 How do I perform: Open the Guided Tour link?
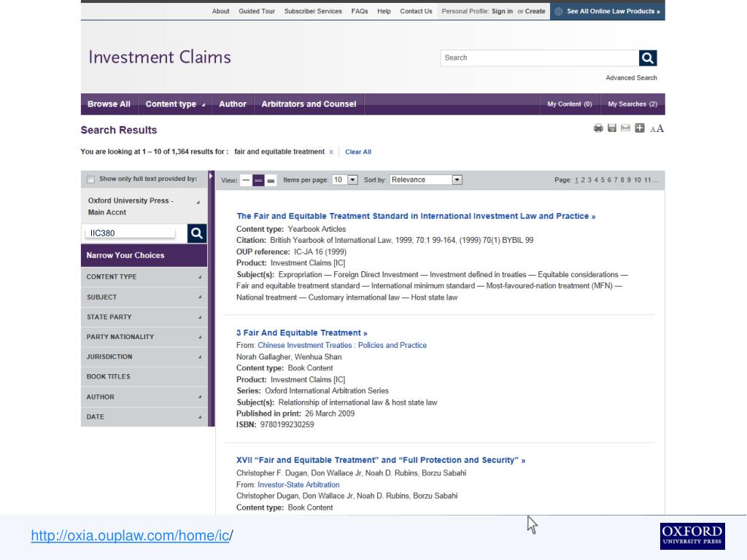(x=257, y=11)
